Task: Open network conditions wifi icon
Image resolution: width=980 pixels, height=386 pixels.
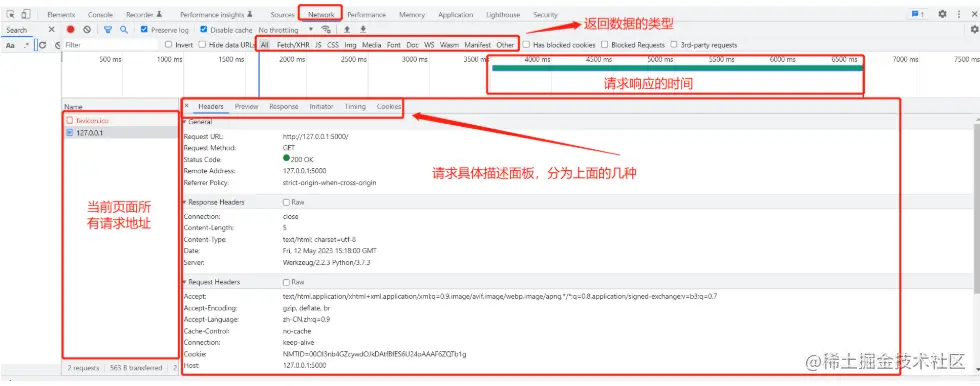Action: [x=326, y=29]
